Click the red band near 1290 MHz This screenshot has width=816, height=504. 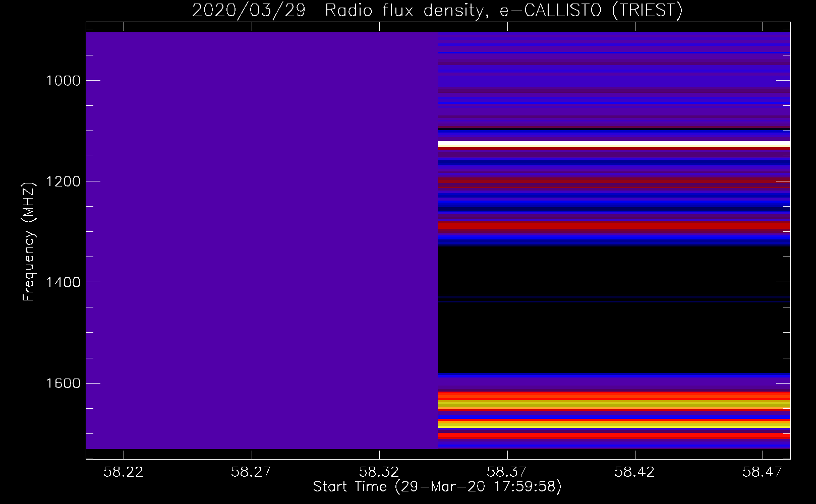point(614,226)
